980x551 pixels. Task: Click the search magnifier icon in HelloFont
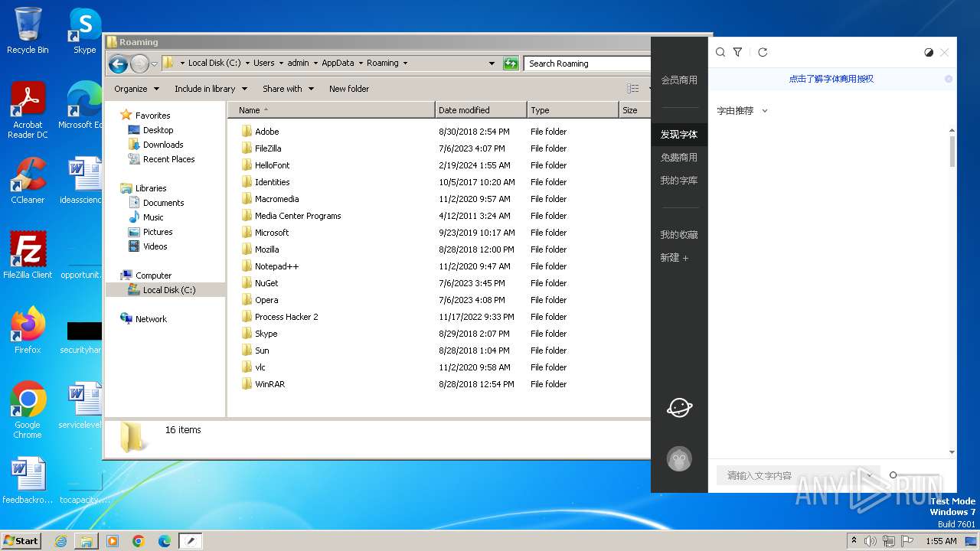pos(720,52)
